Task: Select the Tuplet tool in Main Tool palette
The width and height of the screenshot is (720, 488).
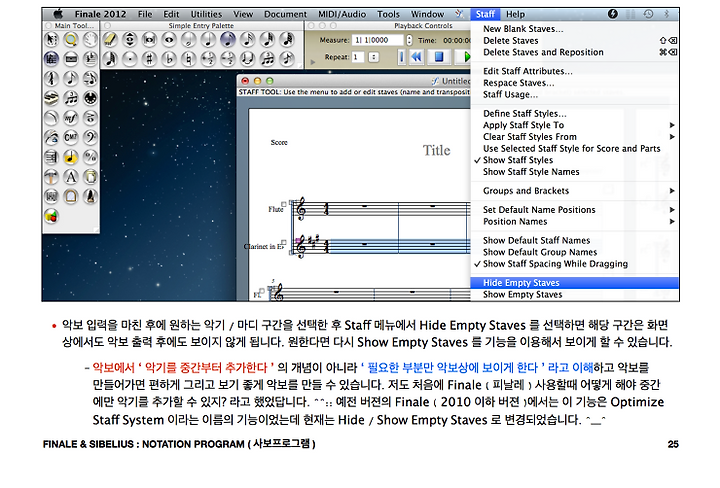Action: tap(71, 98)
